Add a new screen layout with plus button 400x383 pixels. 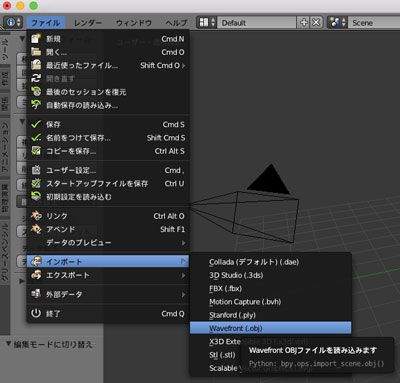304,23
